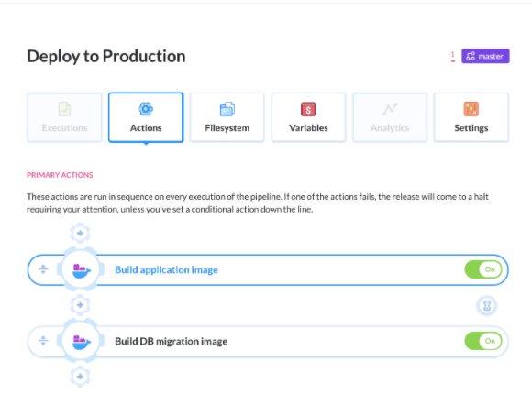Open the Build application image action link

coord(166,270)
